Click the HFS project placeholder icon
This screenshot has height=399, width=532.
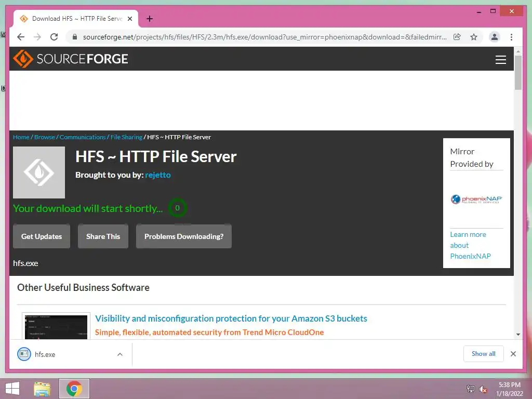tap(39, 172)
